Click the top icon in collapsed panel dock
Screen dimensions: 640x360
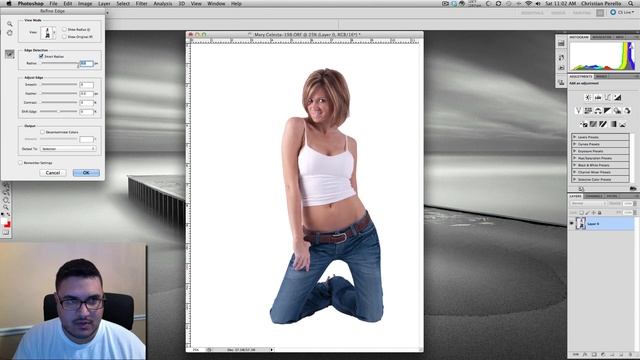pos(561,44)
